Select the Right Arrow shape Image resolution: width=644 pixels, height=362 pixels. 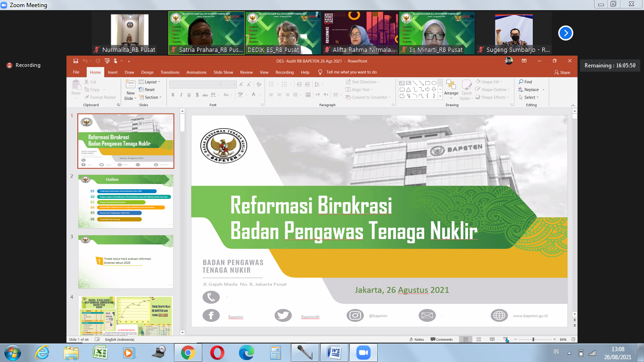(x=428, y=89)
